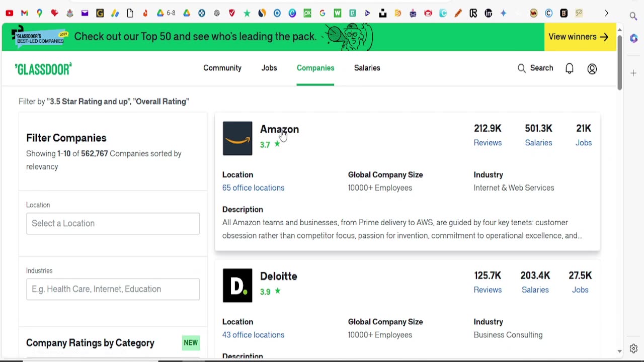Click the Glassdoor logo
644x362 pixels.
coord(43,69)
